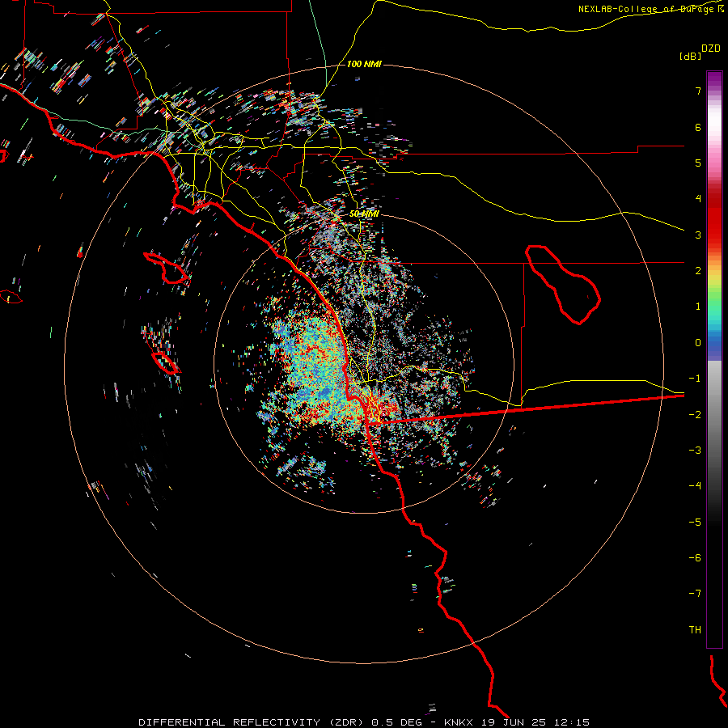
Task: Click the -2 scale label
Action: click(695, 415)
